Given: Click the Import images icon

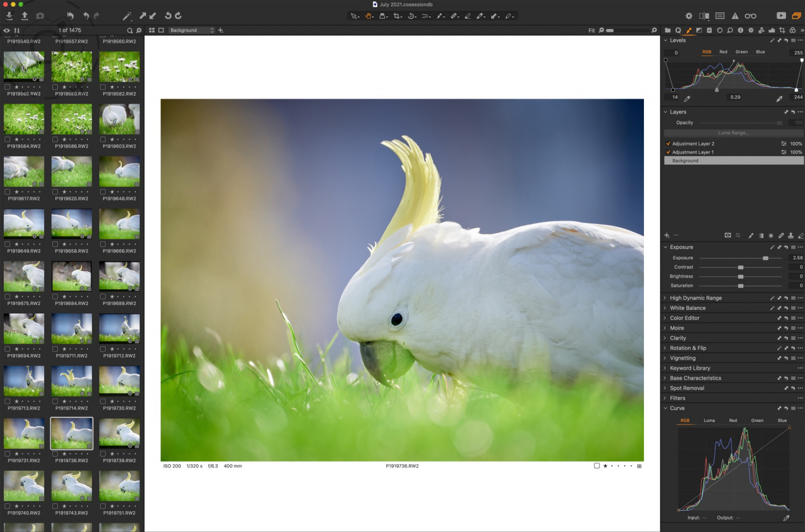Looking at the screenshot, I should 9,16.
